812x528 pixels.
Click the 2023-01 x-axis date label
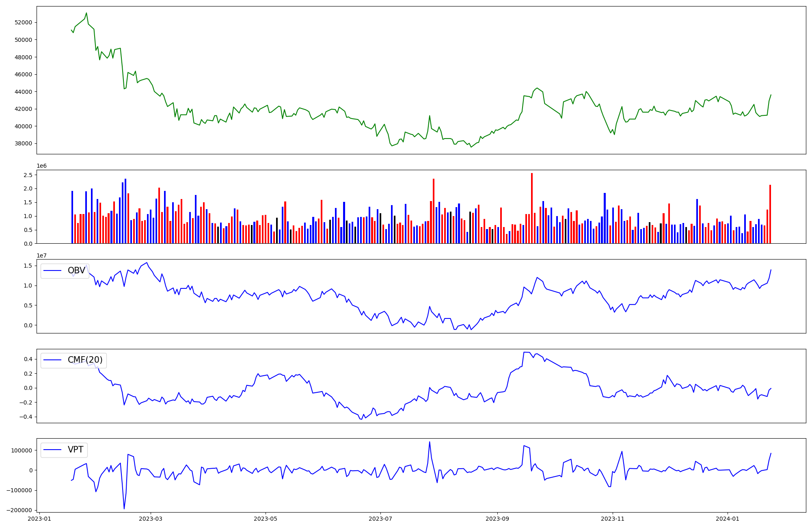39,519
